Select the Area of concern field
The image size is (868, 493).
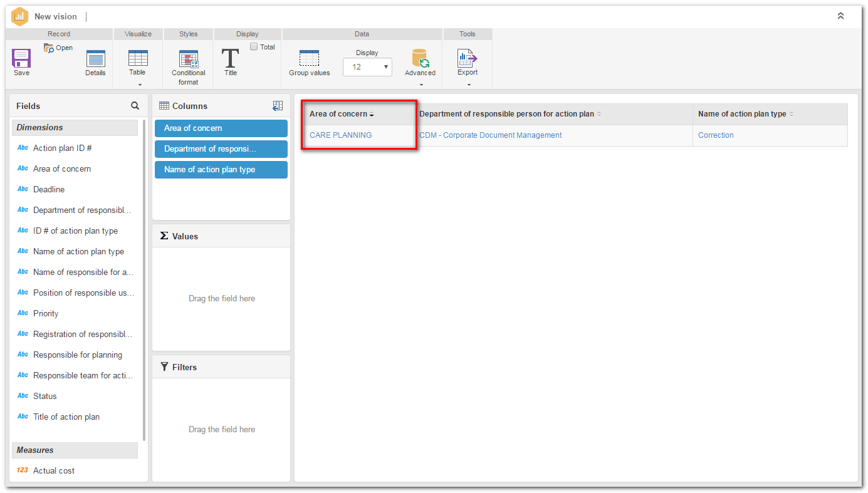pos(62,169)
